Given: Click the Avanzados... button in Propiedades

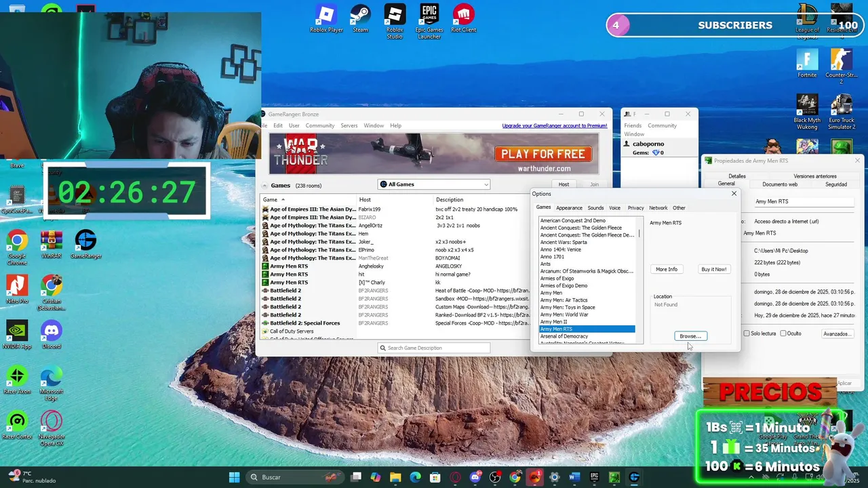Looking at the screenshot, I should (836, 333).
